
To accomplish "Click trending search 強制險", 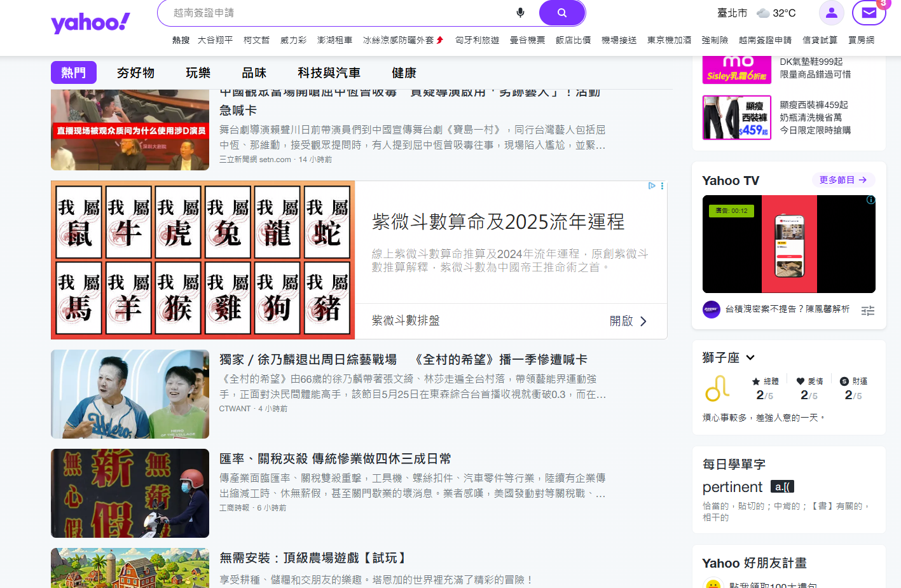I will (x=715, y=40).
